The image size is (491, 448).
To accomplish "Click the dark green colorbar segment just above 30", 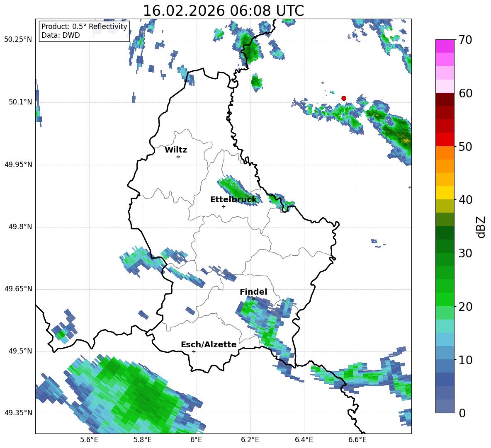I will [445, 246].
